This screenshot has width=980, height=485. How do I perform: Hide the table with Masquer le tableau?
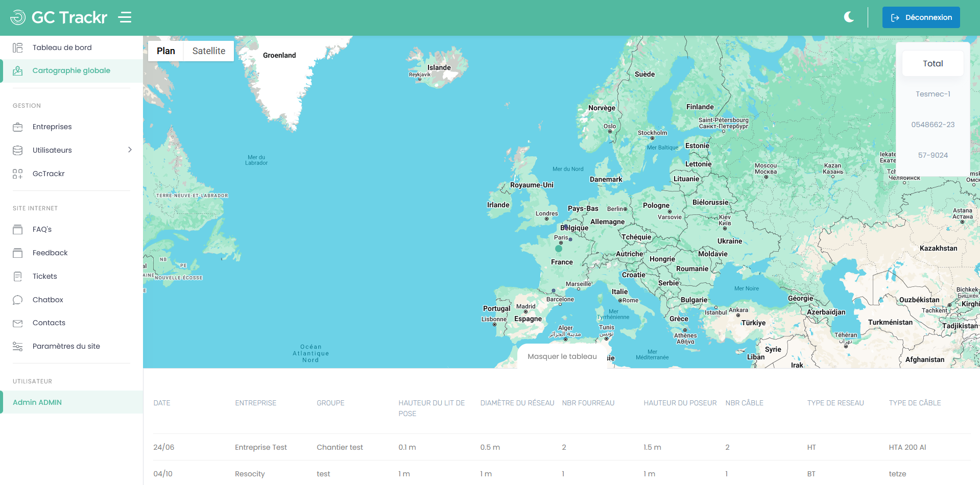click(562, 356)
